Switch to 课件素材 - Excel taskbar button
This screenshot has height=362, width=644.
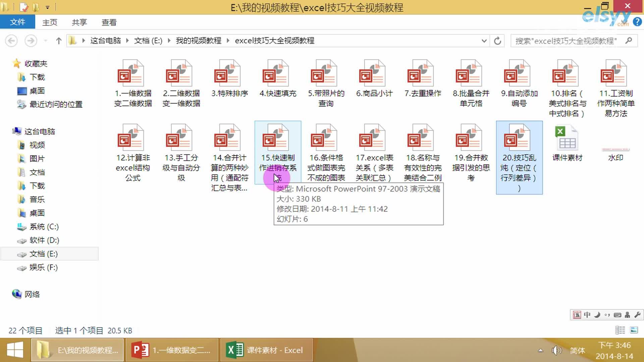click(266, 350)
